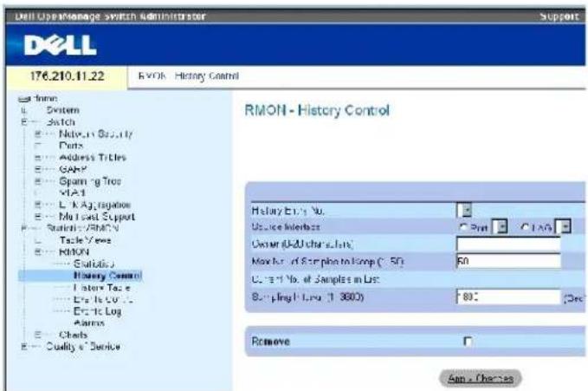Image resolution: width=588 pixels, height=391 pixels.
Task: Expand the Address Tables node
Action: [37, 158]
